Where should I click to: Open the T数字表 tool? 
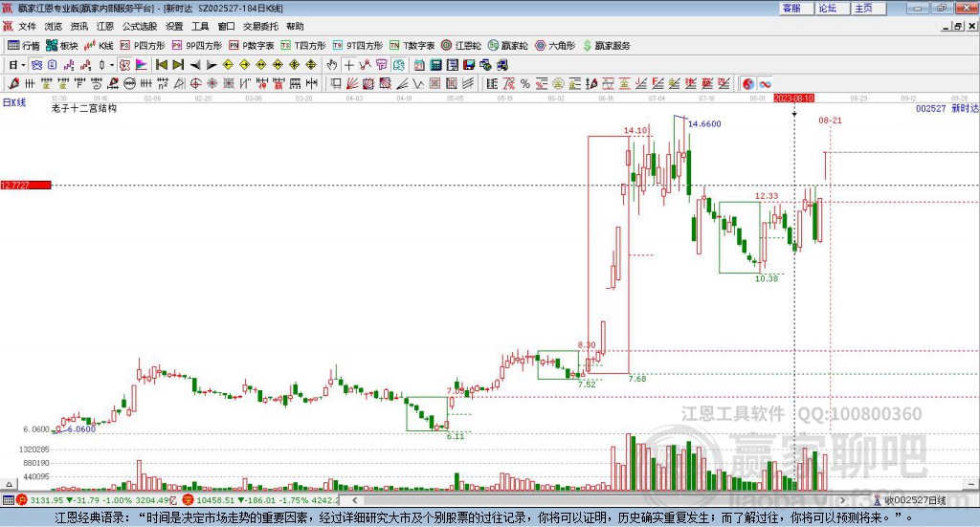412,46
